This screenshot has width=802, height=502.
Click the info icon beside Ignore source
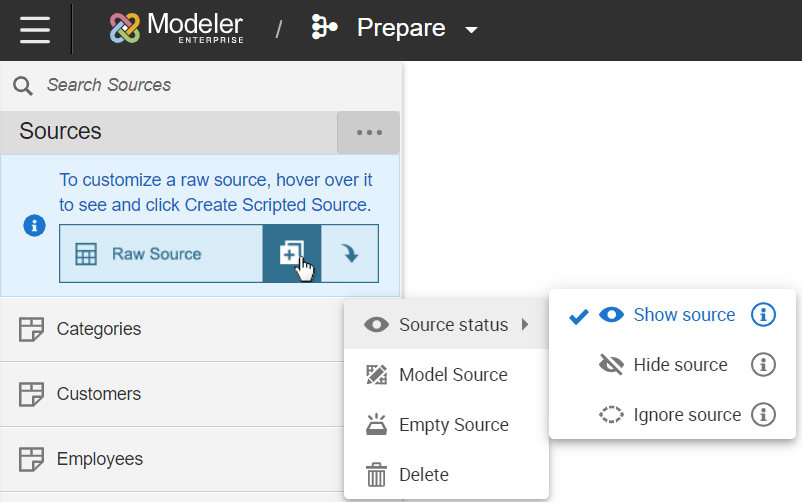(x=763, y=414)
